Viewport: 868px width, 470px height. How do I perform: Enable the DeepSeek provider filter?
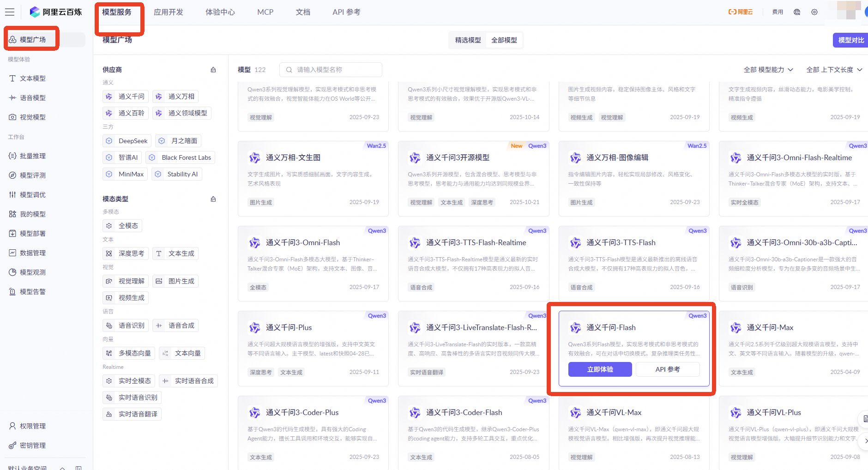[x=127, y=141]
